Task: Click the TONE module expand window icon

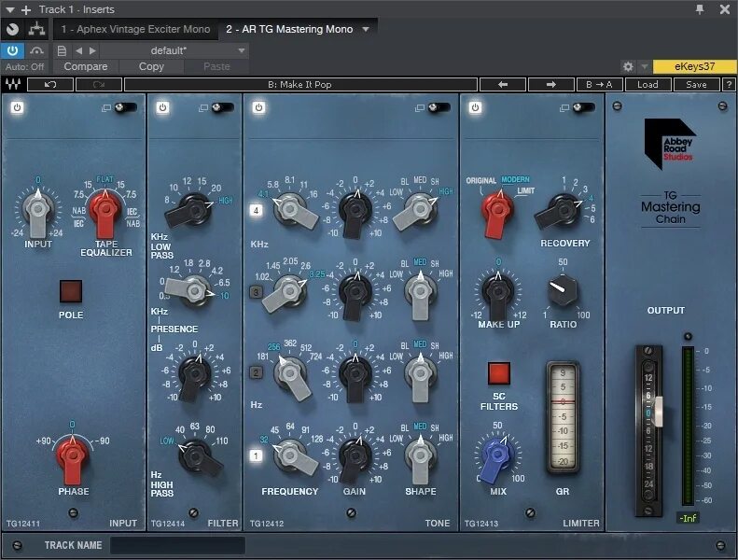Action: [x=419, y=108]
